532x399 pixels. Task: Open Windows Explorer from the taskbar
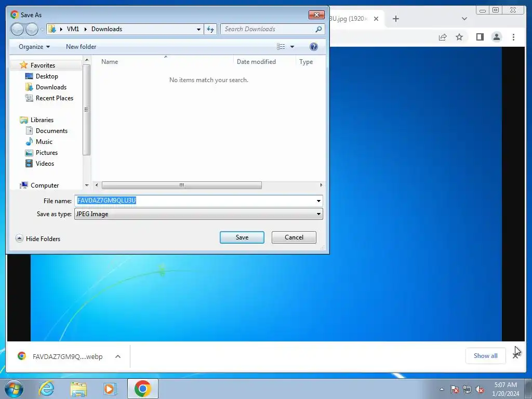coord(78,389)
